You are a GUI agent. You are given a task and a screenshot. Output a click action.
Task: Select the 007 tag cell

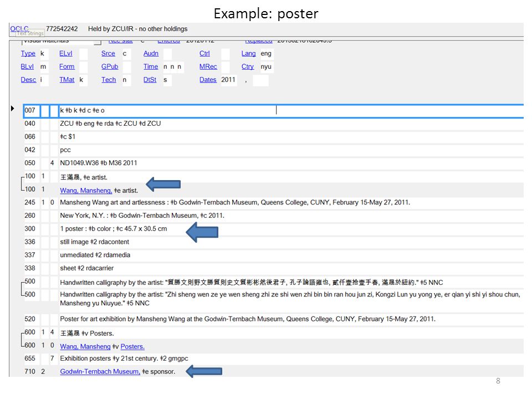pyautogui.click(x=32, y=111)
